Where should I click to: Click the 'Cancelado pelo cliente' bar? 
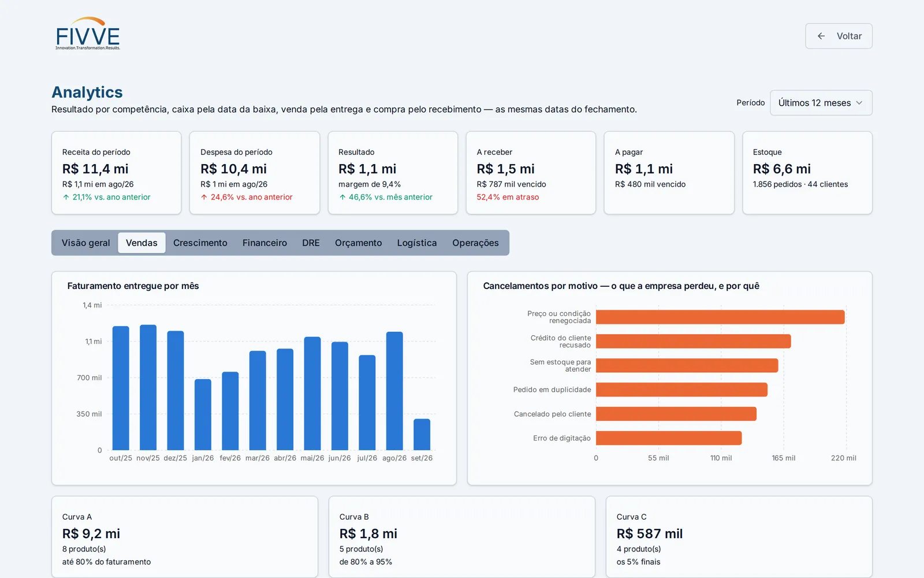[x=676, y=414]
